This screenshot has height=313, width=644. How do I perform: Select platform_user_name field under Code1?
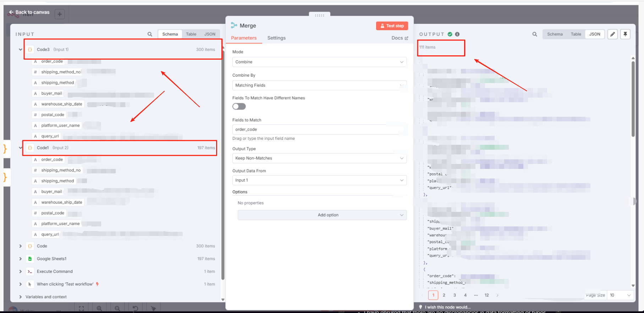coord(60,224)
